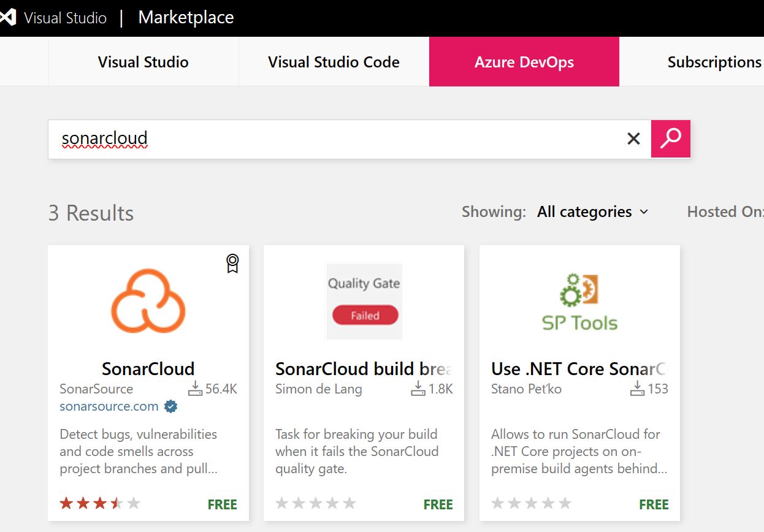
Task: Switch to the Visual Studio tab
Action: coord(143,62)
